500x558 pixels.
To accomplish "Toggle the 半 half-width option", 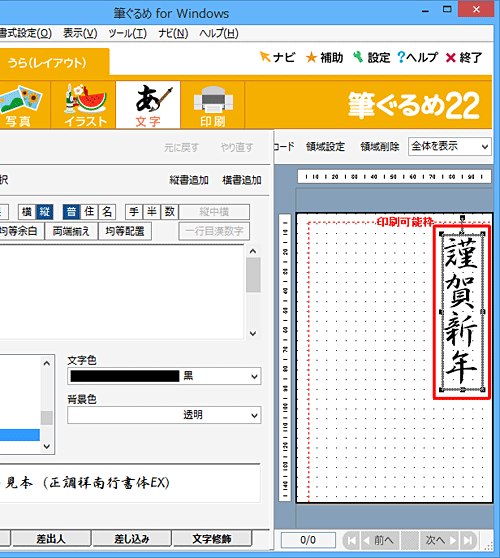I will click(152, 212).
